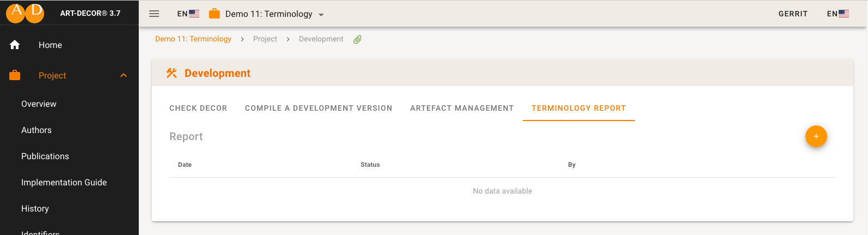The width and height of the screenshot is (868, 235).
Task: Open Implementation Guide in sidebar
Action: pos(64,182)
